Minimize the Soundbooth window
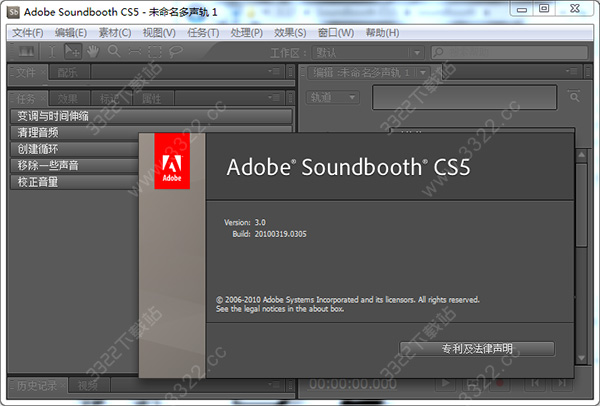This screenshot has height=406, width=600. click(522, 9)
